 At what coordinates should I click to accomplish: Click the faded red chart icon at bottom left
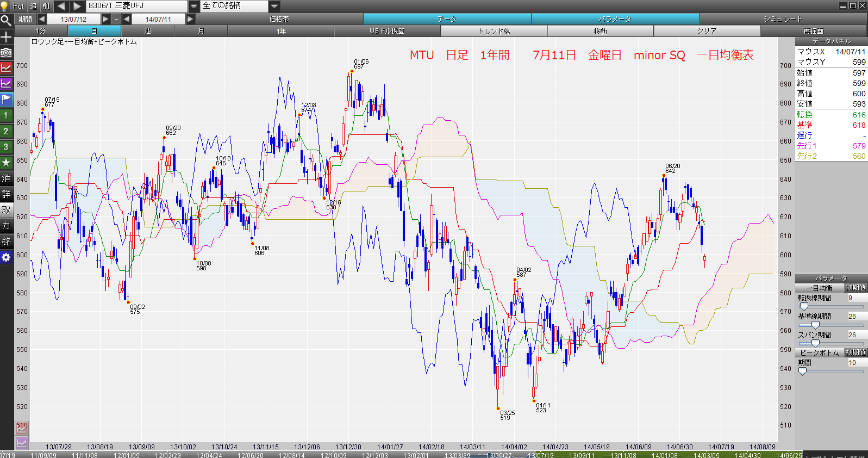point(22,428)
